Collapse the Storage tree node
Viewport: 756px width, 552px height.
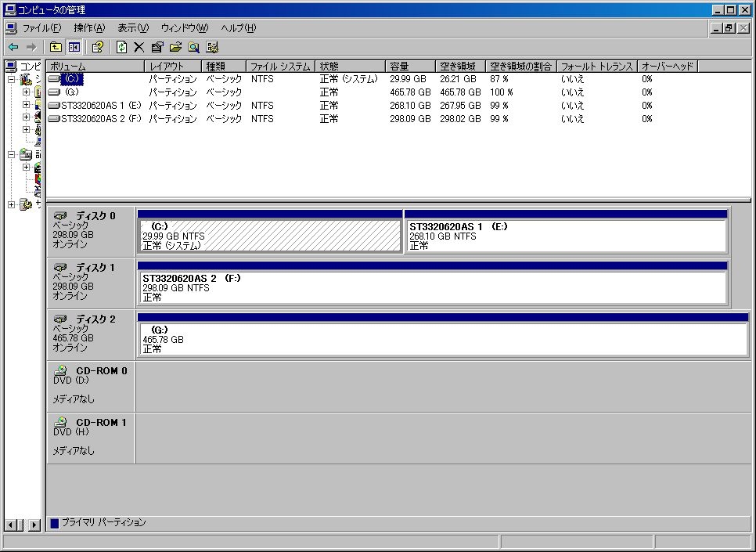pos(12,154)
